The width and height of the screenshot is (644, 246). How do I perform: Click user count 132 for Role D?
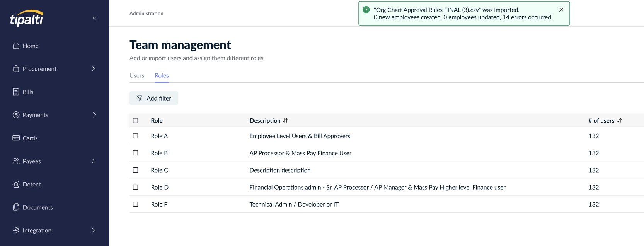(594, 187)
